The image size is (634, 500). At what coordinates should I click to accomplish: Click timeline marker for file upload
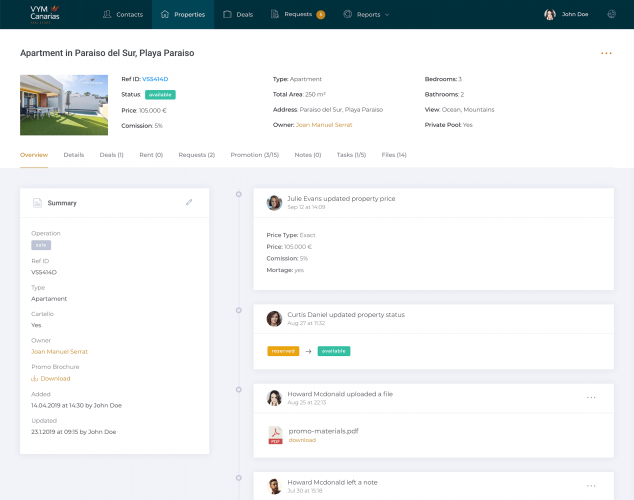pos(239,390)
